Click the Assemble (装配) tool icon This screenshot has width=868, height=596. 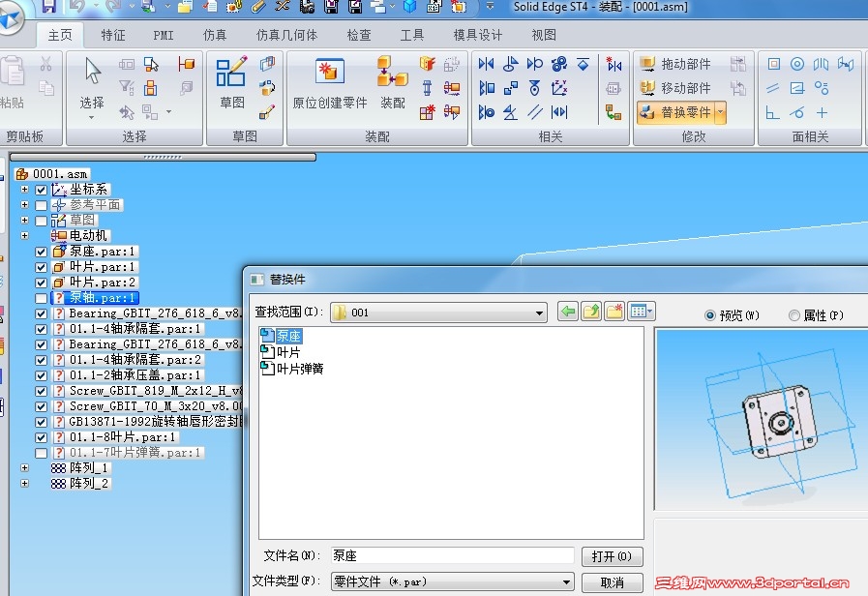click(392, 72)
